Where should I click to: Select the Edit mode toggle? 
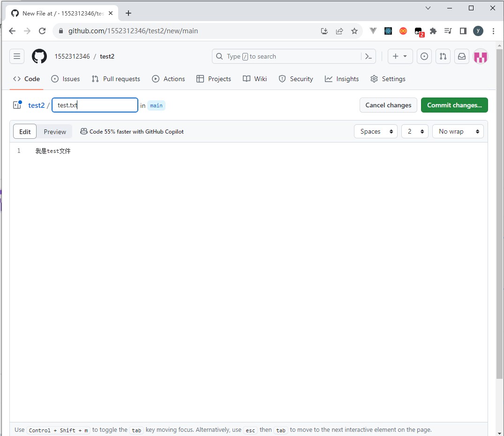(25, 132)
